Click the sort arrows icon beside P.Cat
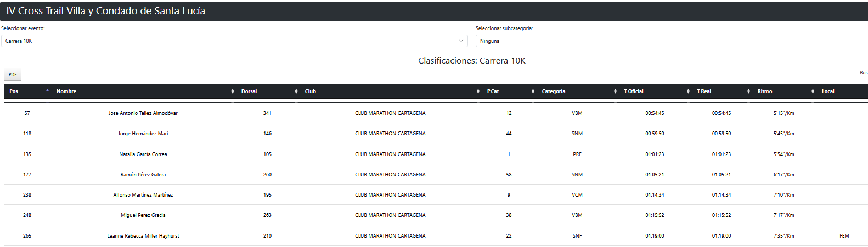This screenshot has height=247, width=868. click(533, 91)
